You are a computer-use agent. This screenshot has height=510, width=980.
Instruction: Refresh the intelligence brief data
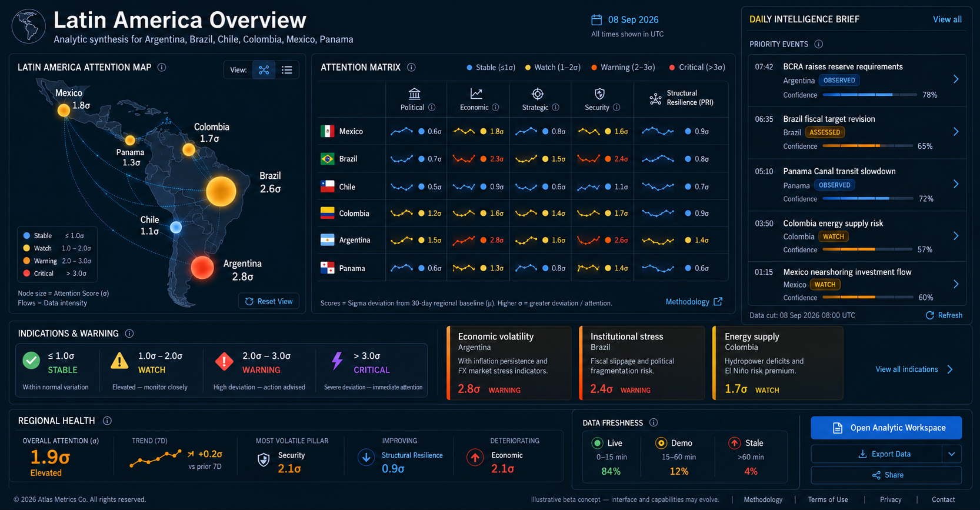coord(944,315)
